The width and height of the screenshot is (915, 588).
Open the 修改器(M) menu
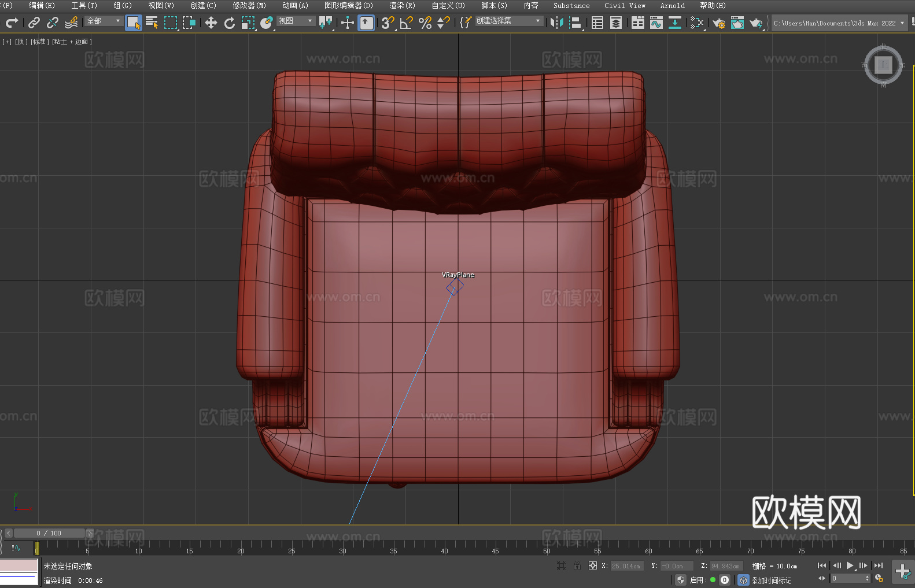click(249, 5)
